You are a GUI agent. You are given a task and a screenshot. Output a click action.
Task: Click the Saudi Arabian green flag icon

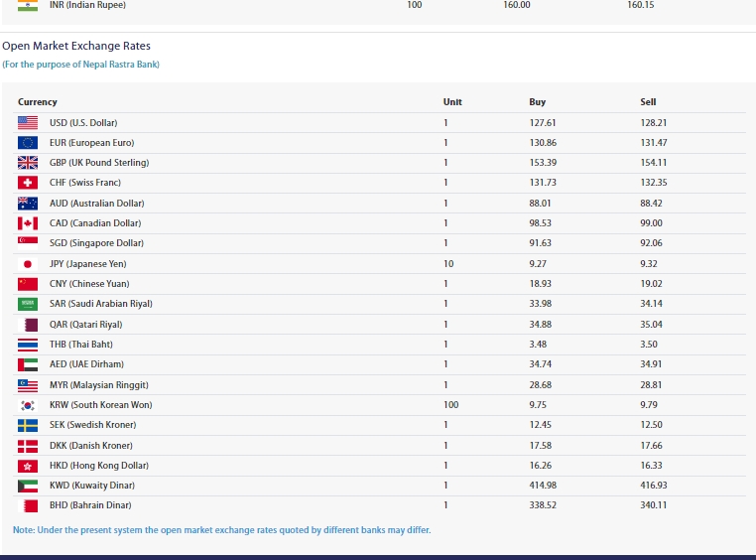[28, 304]
